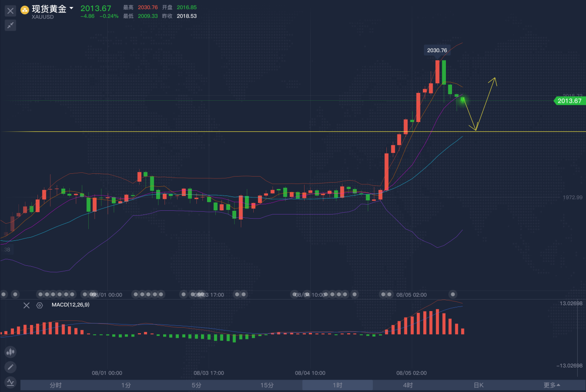Select the pencil drawing tool

click(x=10, y=367)
